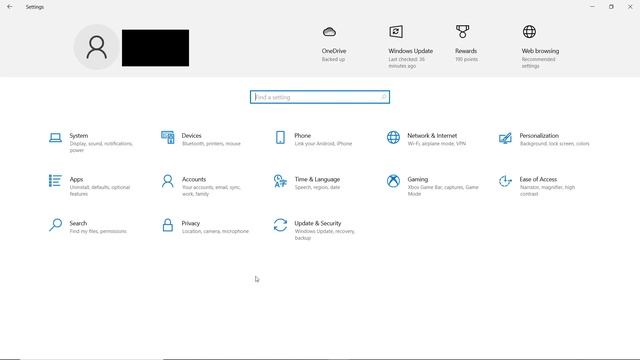The width and height of the screenshot is (640, 360).
Task: Open the user account avatar icon
Action: click(x=97, y=47)
